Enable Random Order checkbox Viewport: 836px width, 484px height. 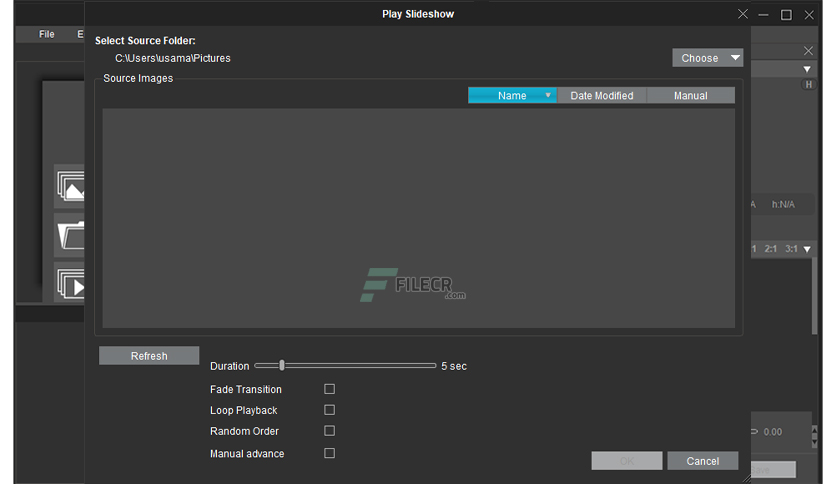(x=329, y=431)
